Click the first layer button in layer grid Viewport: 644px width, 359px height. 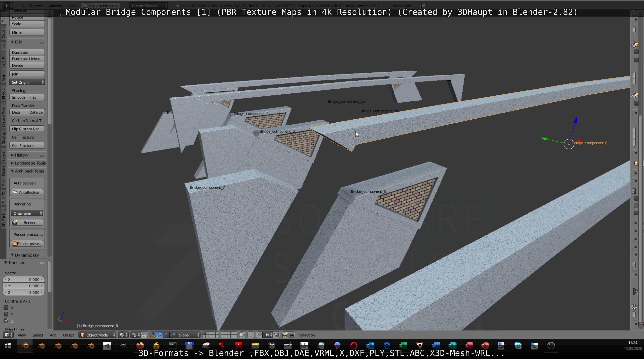(204, 333)
